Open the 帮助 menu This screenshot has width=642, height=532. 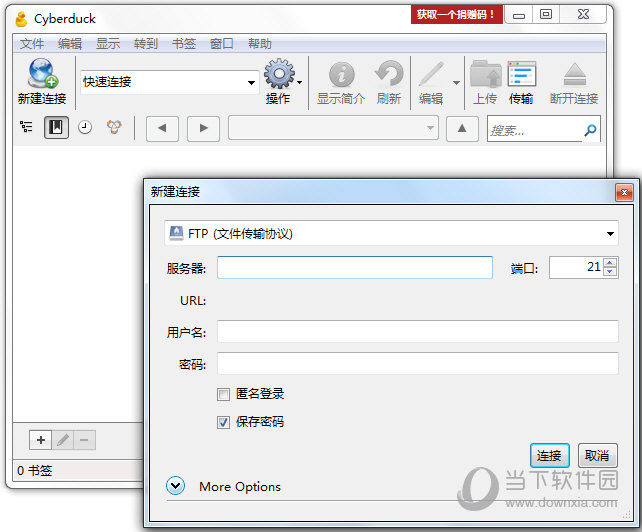pos(260,44)
